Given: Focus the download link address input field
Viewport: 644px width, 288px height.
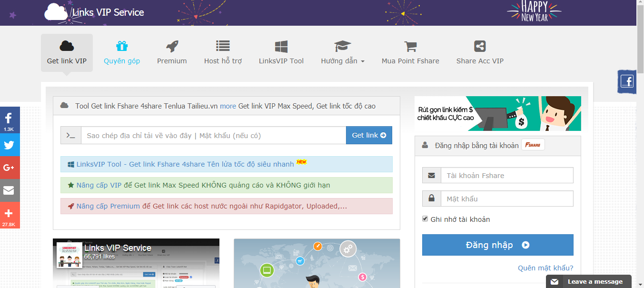Looking at the screenshot, I should pyautogui.click(x=213, y=135).
